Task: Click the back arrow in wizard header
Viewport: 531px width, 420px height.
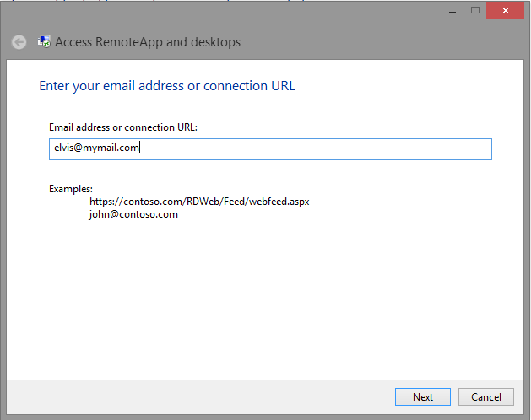Action: (19, 42)
